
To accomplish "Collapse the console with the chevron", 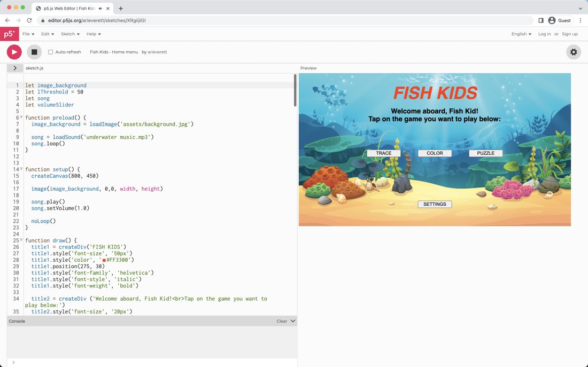I will tap(293, 321).
